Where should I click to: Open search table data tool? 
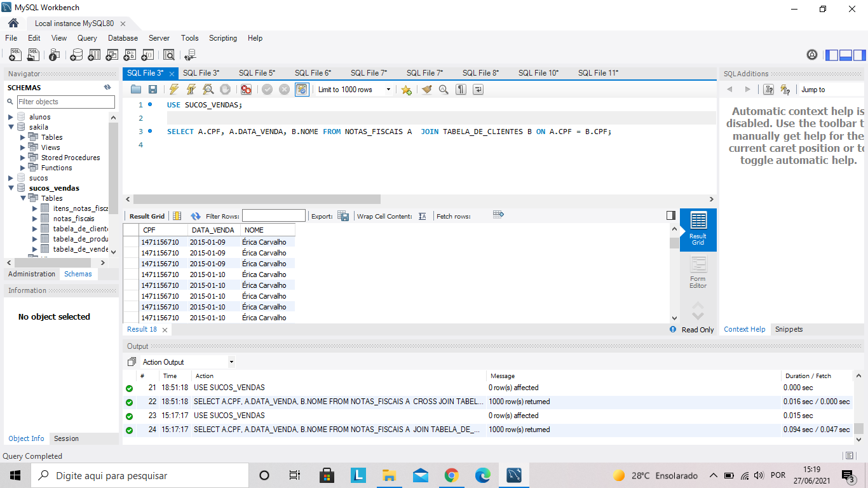pos(169,55)
